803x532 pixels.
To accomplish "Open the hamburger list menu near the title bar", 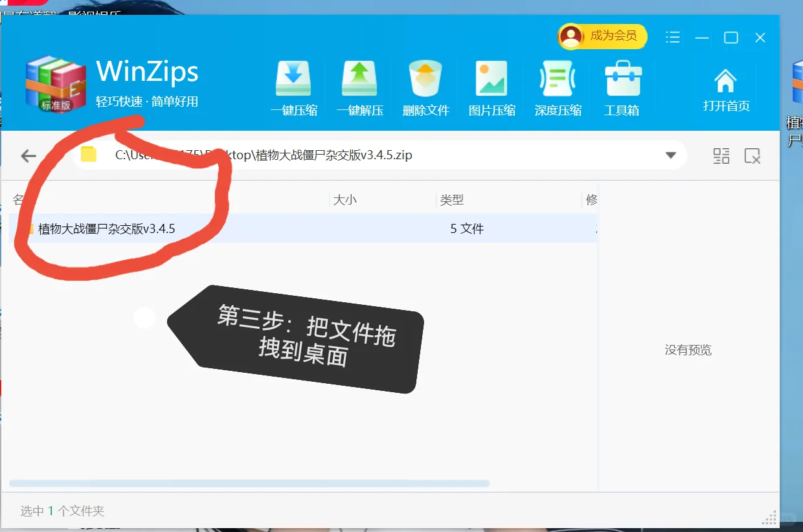I will click(672, 38).
